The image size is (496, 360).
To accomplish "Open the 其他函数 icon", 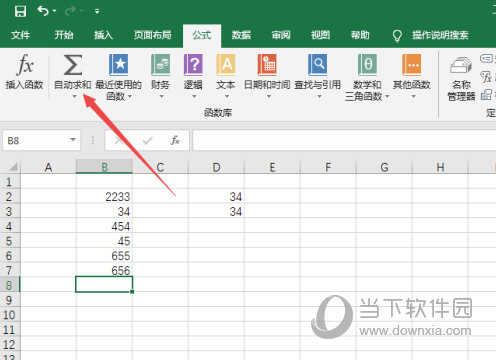I will click(412, 65).
